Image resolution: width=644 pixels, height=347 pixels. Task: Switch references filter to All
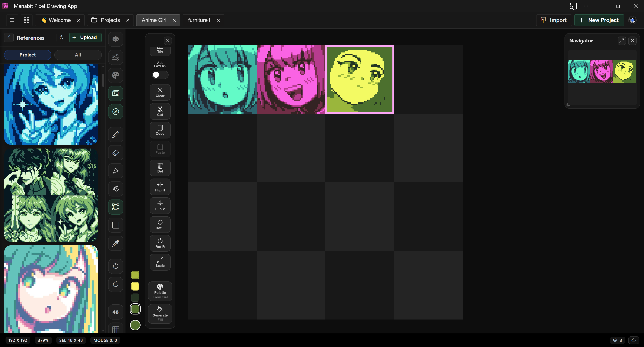click(78, 55)
